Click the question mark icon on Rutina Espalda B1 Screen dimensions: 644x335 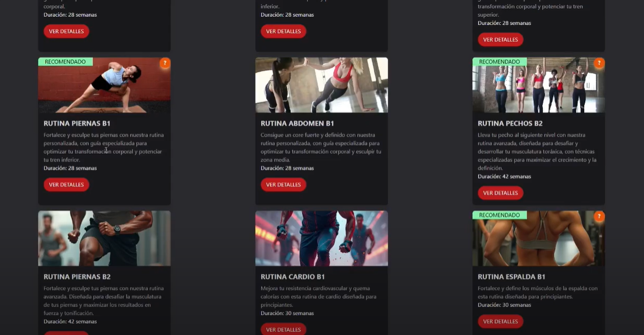pos(599,217)
